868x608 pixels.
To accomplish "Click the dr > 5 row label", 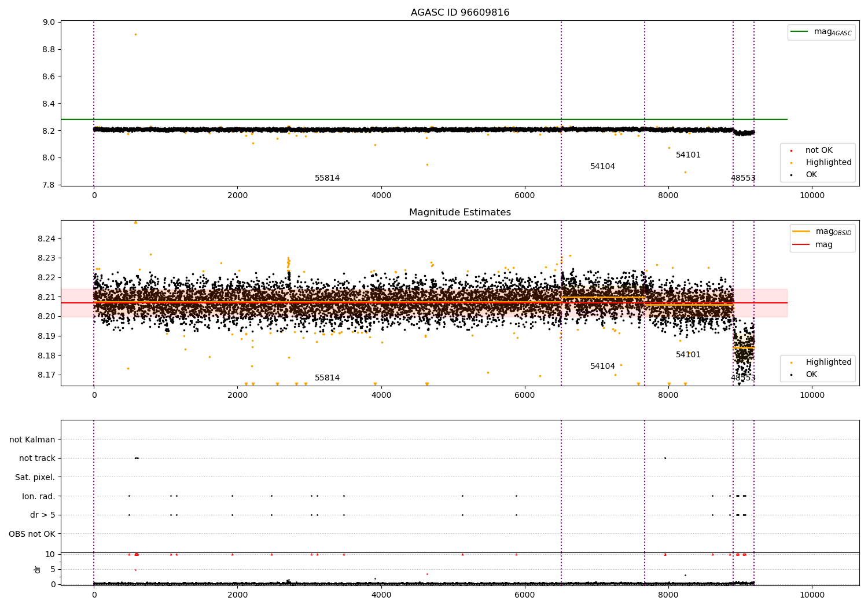I will 43,515.
